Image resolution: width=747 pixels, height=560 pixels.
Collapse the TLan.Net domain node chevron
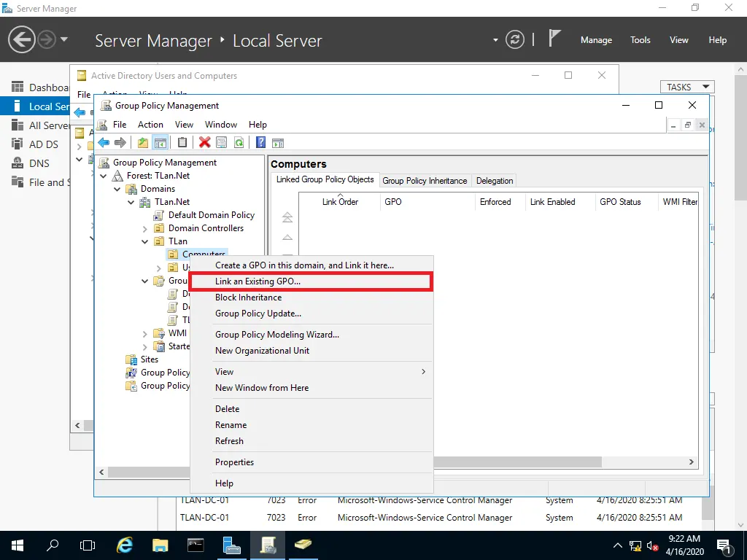(x=131, y=203)
